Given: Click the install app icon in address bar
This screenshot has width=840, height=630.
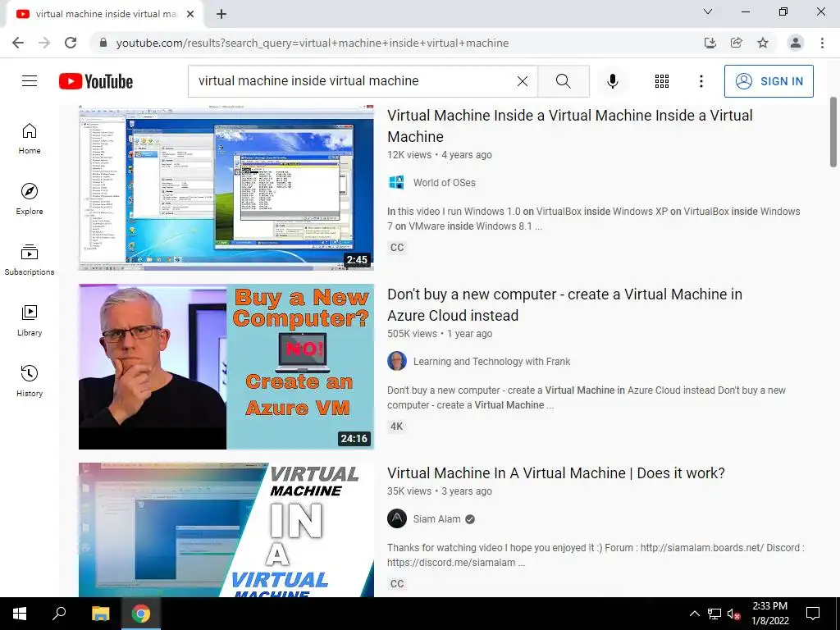Looking at the screenshot, I should point(710,43).
